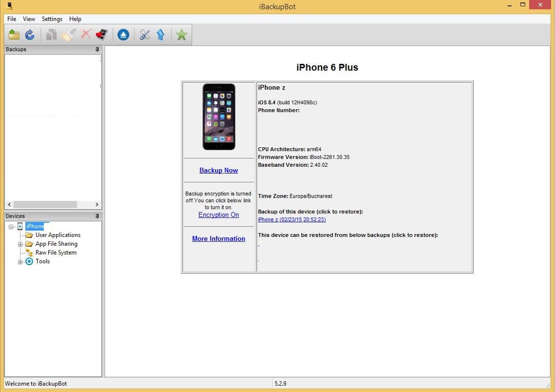Maximize the iBackupBot window
The height and width of the screenshot is (392, 555).
[523, 5]
